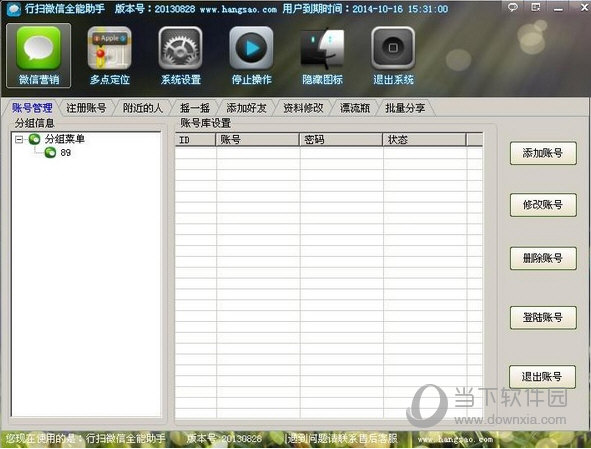Open the 附近的人 tab

143,108
